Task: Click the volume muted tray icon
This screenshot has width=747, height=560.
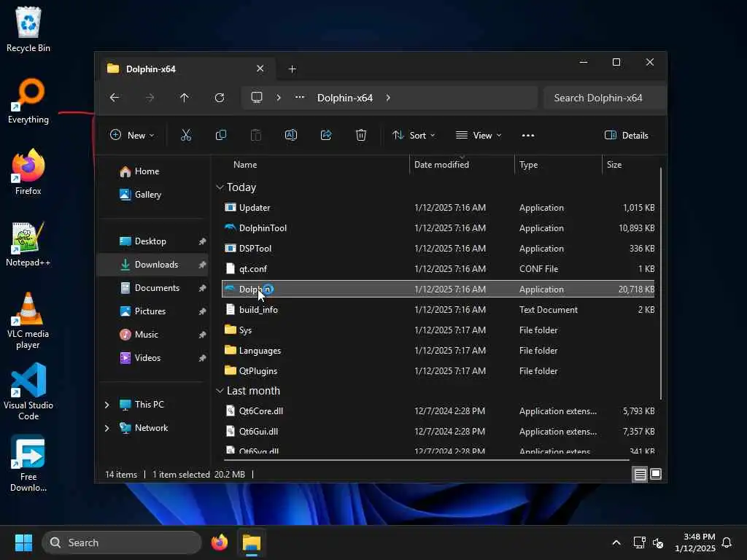Action: (658, 542)
